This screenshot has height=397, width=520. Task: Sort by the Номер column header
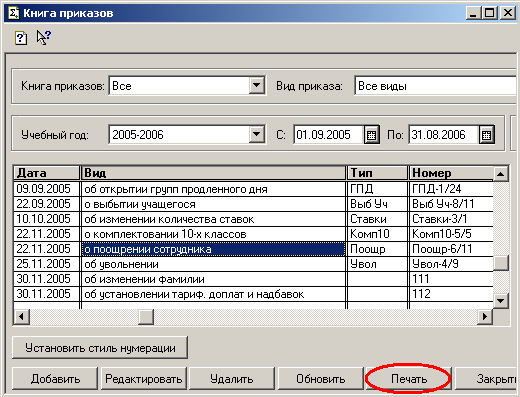[x=451, y=173]
